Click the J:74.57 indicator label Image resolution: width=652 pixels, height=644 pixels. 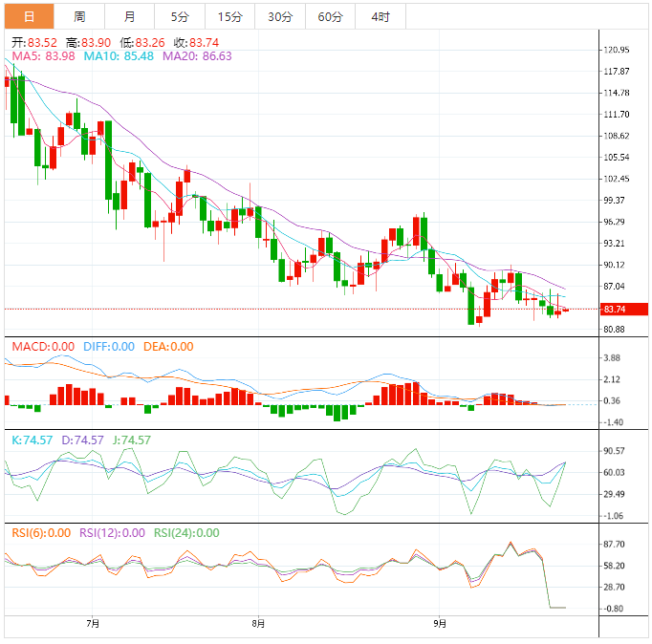coord(131,440)
